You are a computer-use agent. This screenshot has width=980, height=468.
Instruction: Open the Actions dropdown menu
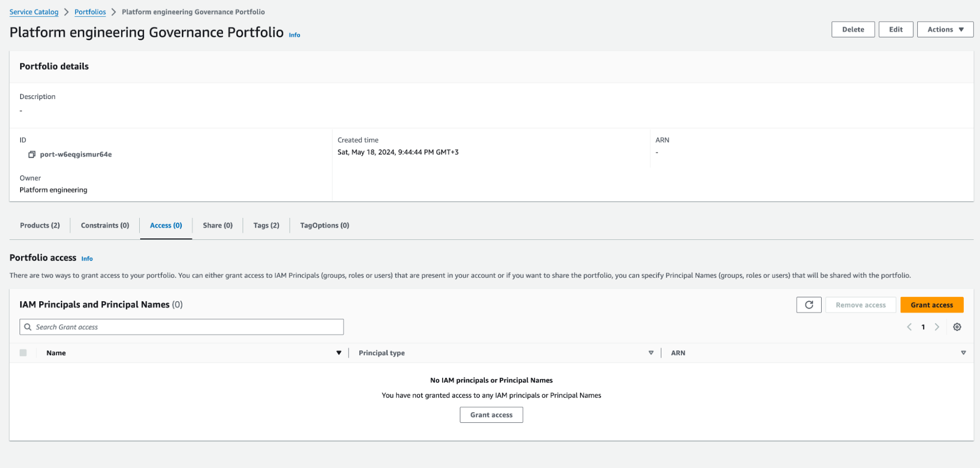point(945,29)
